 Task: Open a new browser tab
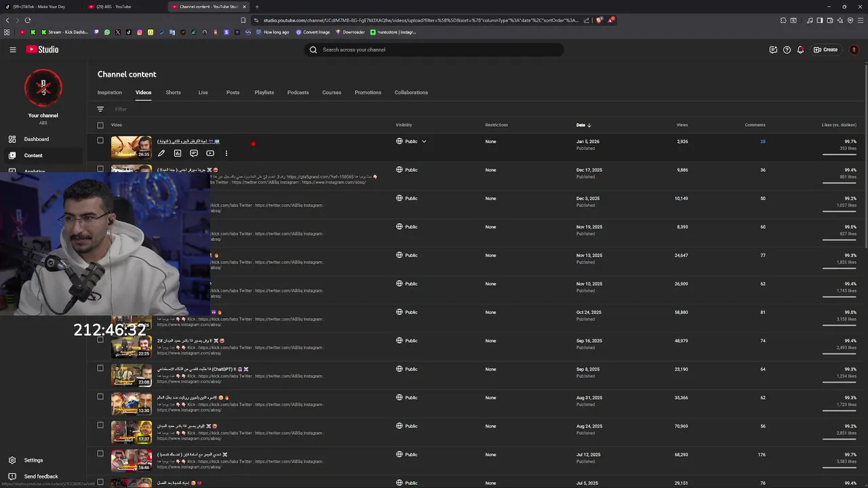tap(256, 7)
